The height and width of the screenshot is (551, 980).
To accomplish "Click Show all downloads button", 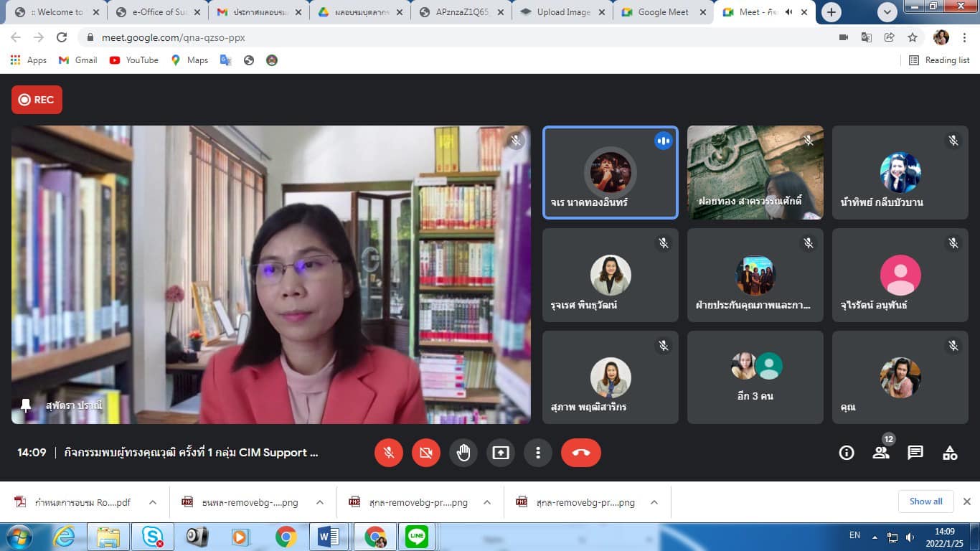I will pos(925,501).
